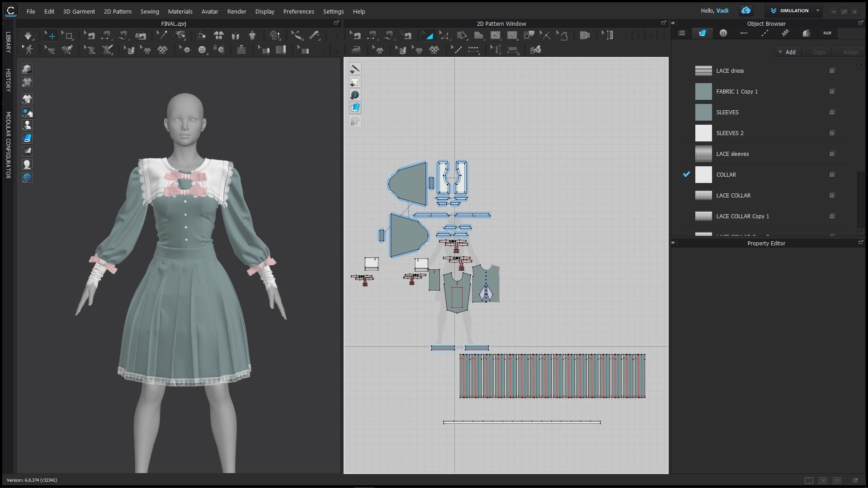The width and height of the screenshot is (868, 488).
Task: Expand options for LACE COLLAR fabric
Action: pos(832,195)
